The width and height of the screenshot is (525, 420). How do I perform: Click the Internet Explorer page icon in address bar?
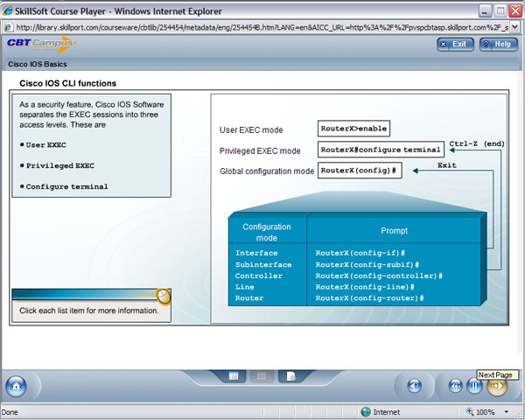point(9,27)
